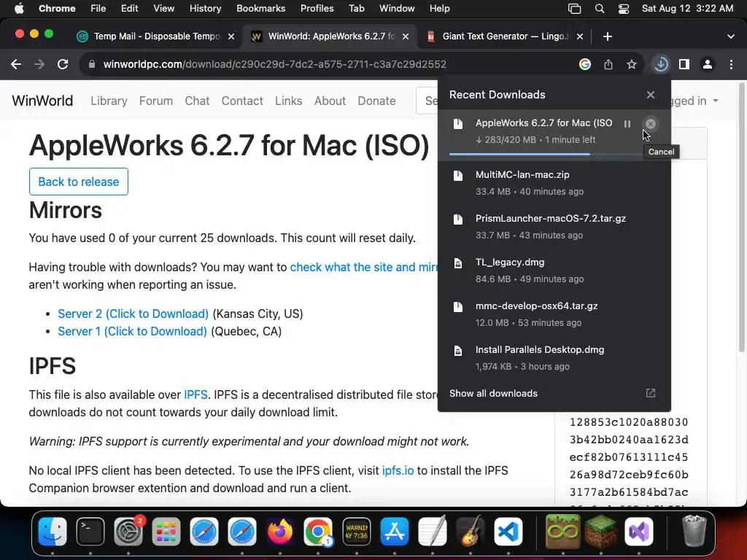Open the MultiMC-lan-mac.zip download entry
This screenshot has height=560, width=747.
point(554,183)
